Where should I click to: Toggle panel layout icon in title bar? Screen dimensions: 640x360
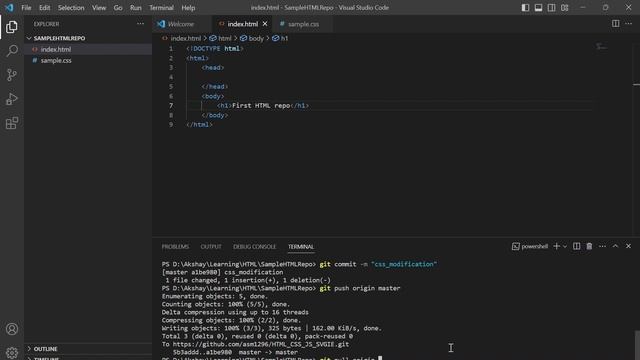tap(538, 7)
